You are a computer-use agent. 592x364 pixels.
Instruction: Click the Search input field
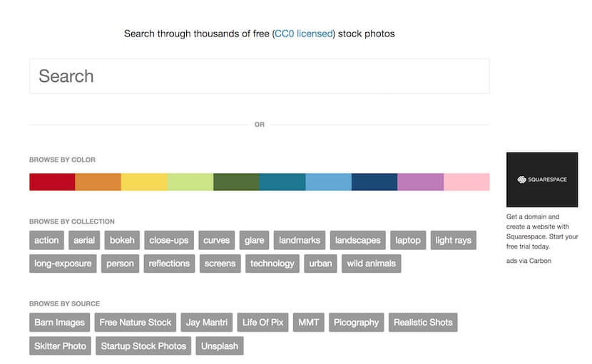coord(259,76)
